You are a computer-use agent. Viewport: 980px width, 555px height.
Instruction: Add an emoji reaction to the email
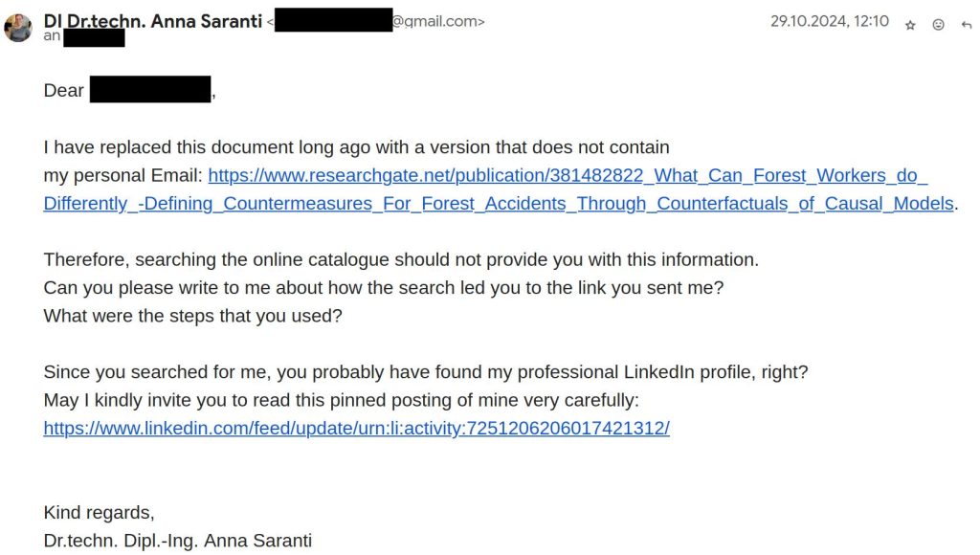coord(938,25)
